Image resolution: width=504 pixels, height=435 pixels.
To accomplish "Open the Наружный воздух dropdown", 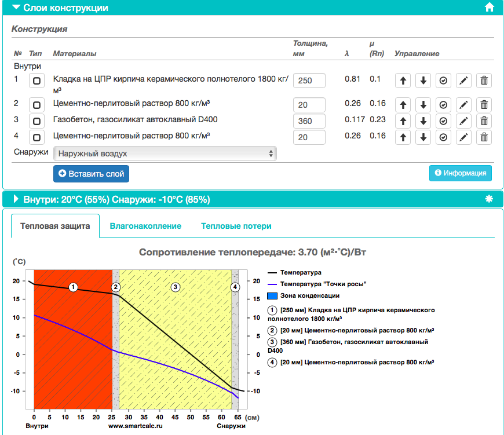I will [165, 153].
